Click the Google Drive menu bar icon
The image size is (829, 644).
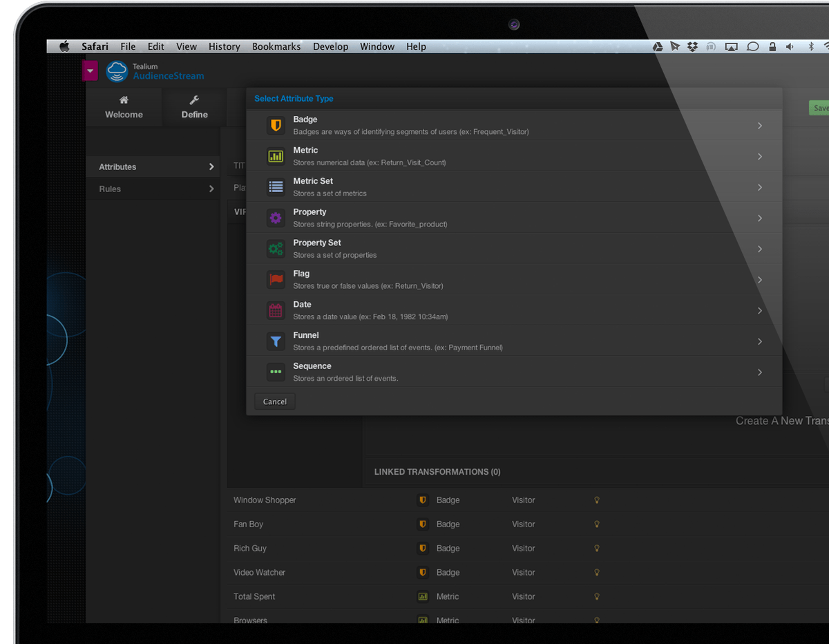coord(658,47)
